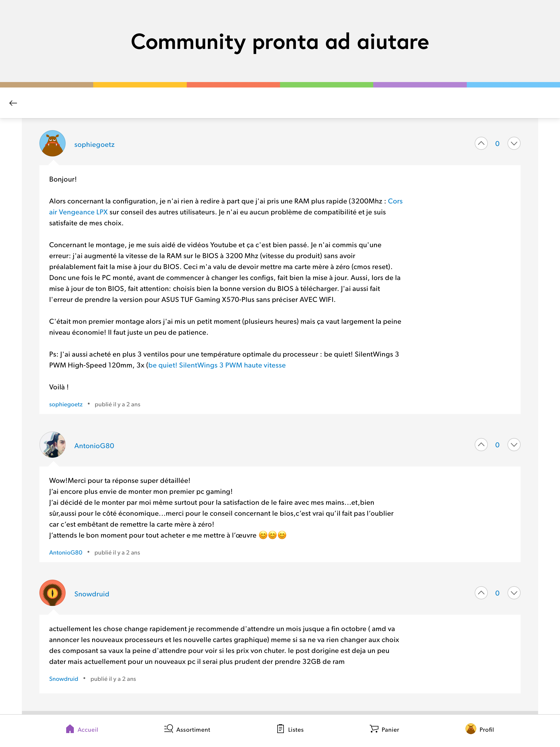This screenshot has width=560, height=747.
Task: Open sophiegoetz's monster avatar
Action: [x=52, y=144]
